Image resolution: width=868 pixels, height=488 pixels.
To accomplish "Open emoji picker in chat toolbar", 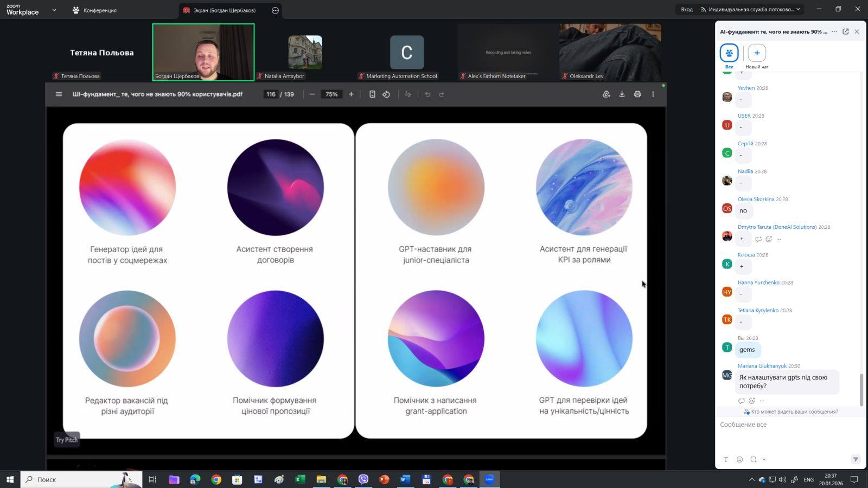I will pos(739,459).
